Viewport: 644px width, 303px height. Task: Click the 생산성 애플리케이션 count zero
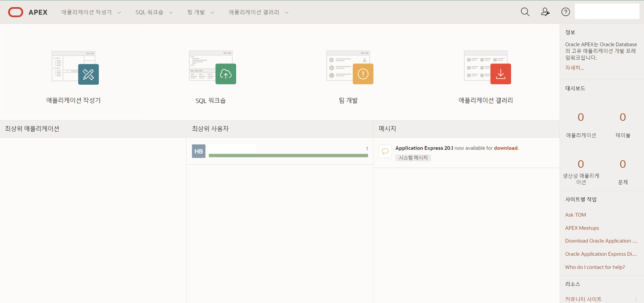tap(581, 164)
